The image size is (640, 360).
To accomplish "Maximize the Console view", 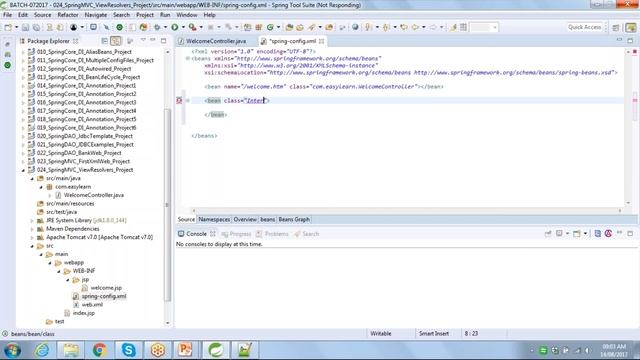I will coord(630,233).
